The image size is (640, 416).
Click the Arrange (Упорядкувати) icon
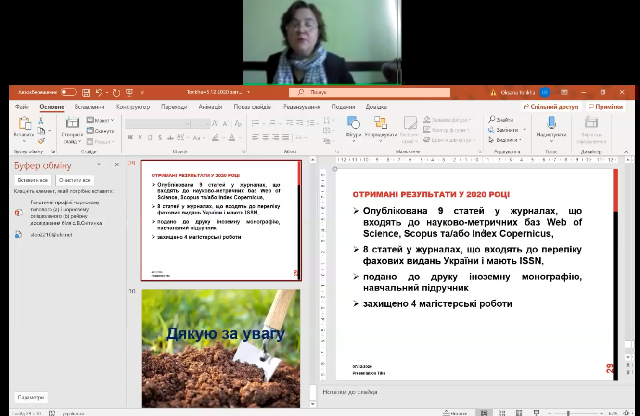[381, 124]
